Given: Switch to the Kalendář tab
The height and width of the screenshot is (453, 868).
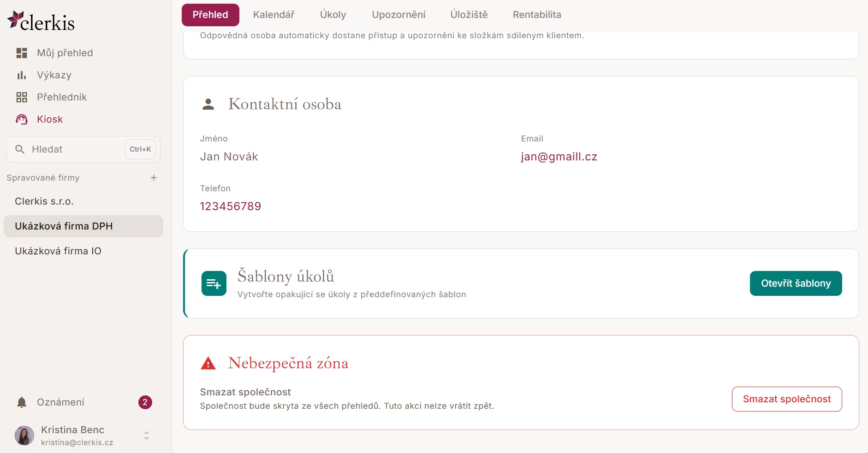Looking at the screenshot, I should click(x=273, y=15).
